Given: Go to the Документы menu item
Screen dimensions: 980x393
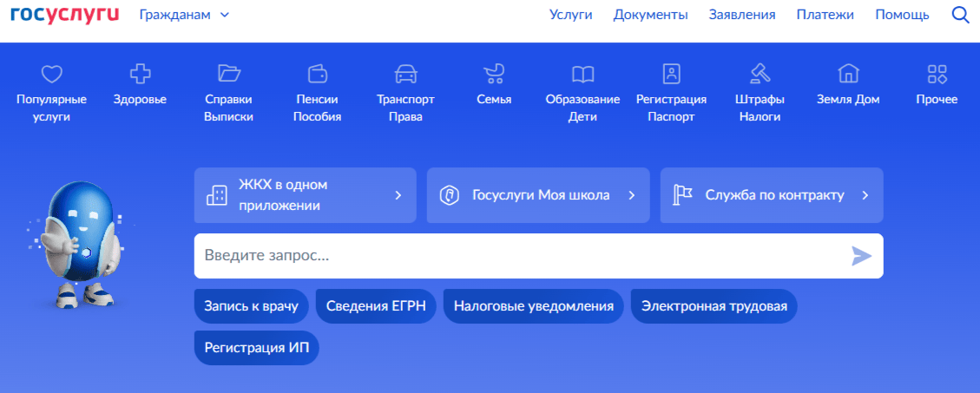Looking at the screenshot, I should coord(650,15).
